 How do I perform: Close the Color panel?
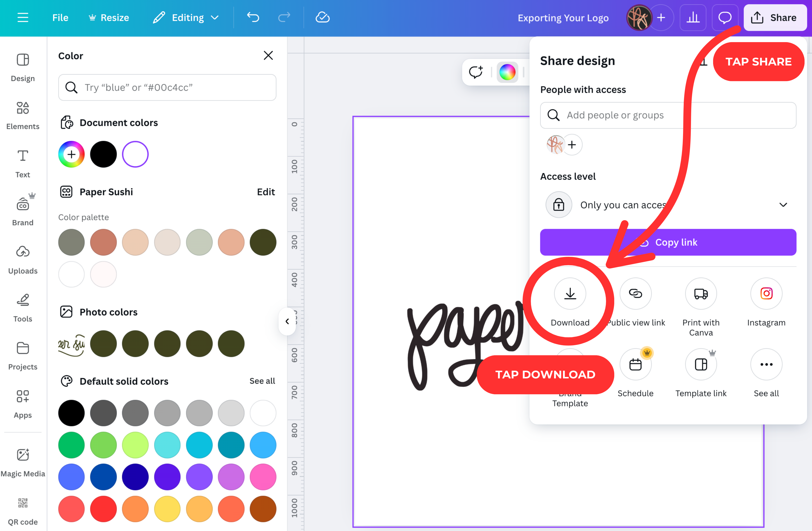(268, 55)
